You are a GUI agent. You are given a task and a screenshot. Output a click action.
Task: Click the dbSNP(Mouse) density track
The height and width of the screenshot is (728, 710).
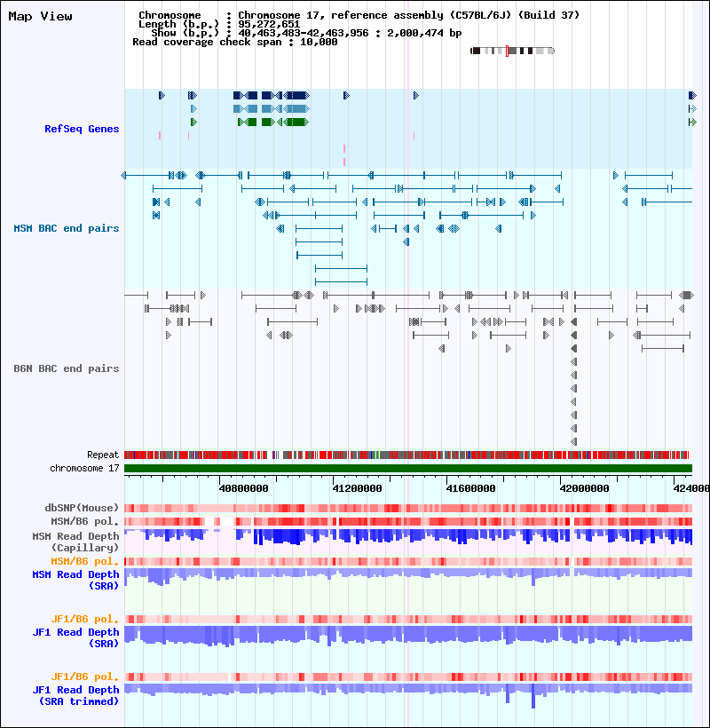[408, 509]
